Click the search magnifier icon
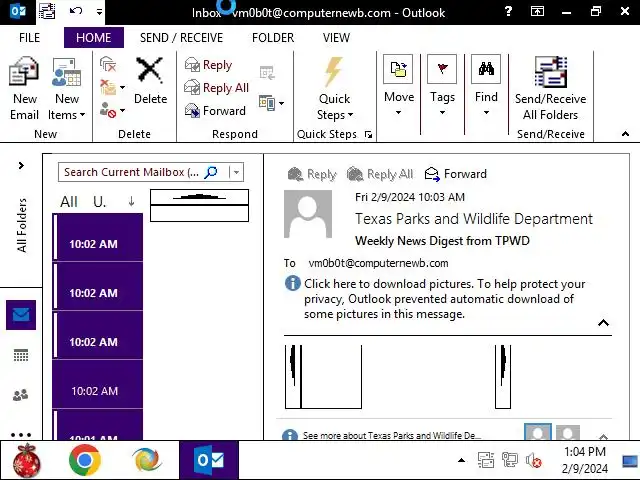The height and width of the screenshot is (480, 640). coord(211,172)
